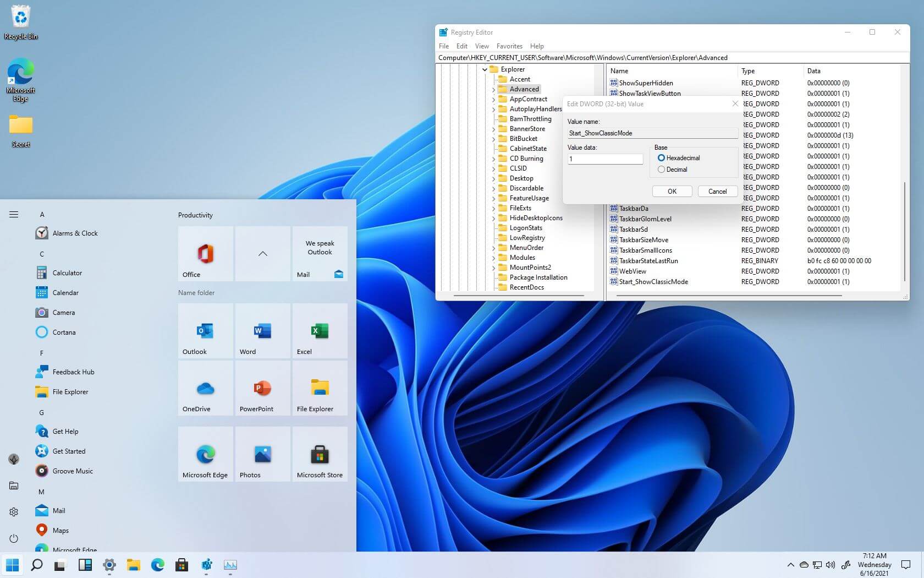Click the Type column header
Image resolution: width=924 pixels, height=578 pixels.
(x=770, y=71)
